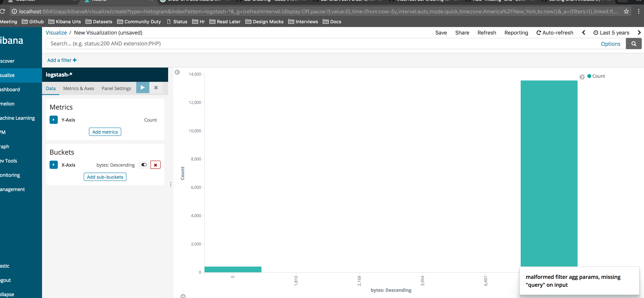The image size is (644, 298).
Task: Switch to the Metrics & Axes tab
Action: (x=78, y=89)
